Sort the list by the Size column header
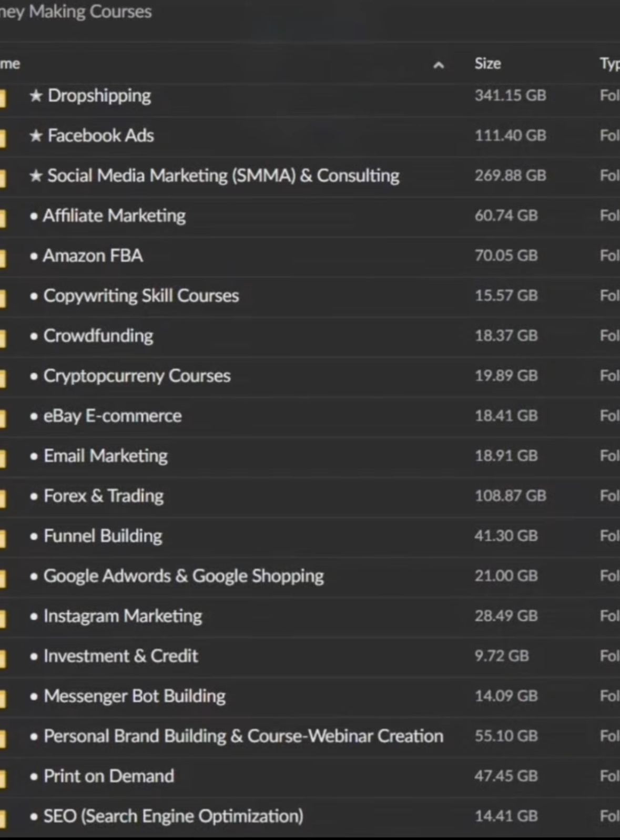 point(487,64)
